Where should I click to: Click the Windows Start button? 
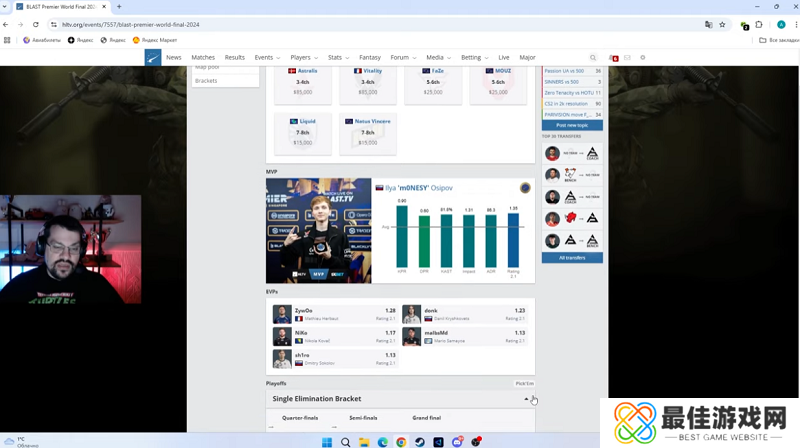326,441
